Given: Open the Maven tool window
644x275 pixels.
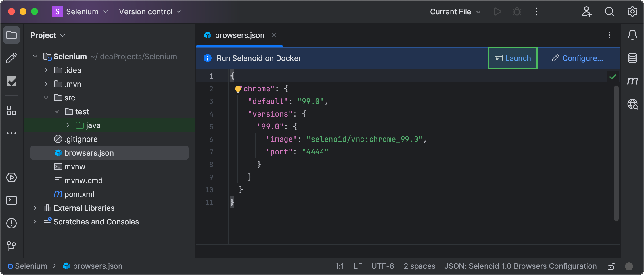Looking at the screenshot, I should 632,81.
